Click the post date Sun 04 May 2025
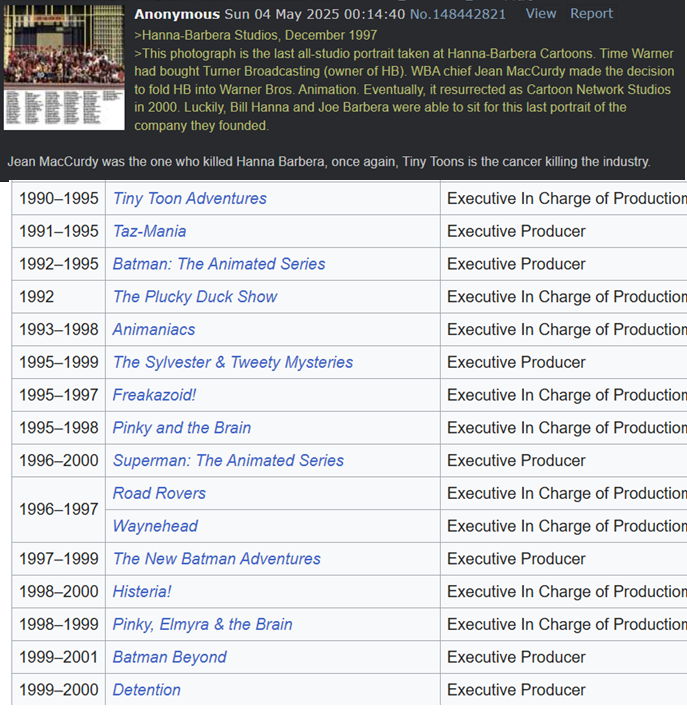 tap(282, 14)
